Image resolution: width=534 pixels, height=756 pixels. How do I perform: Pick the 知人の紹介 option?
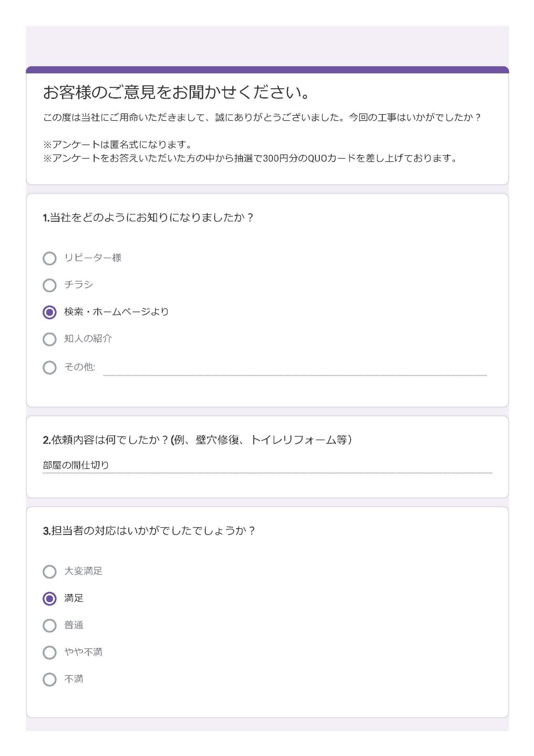click(50, 339)
